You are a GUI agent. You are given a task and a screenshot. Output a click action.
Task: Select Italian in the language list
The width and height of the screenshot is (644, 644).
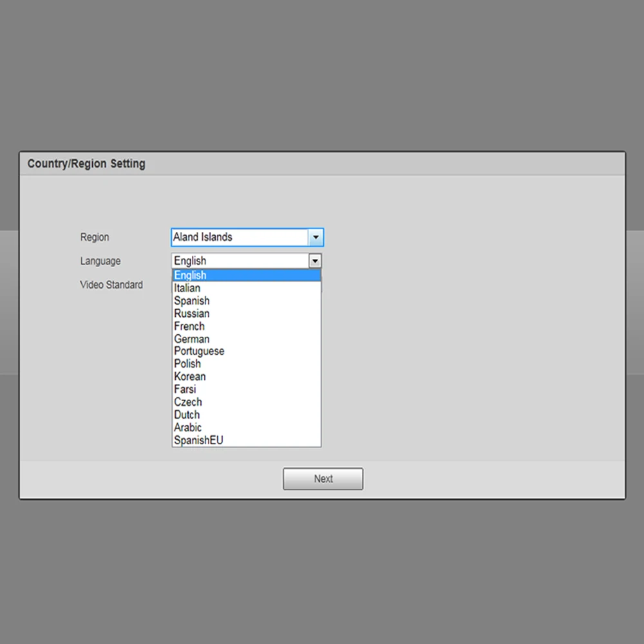click(x=247, y=288)
